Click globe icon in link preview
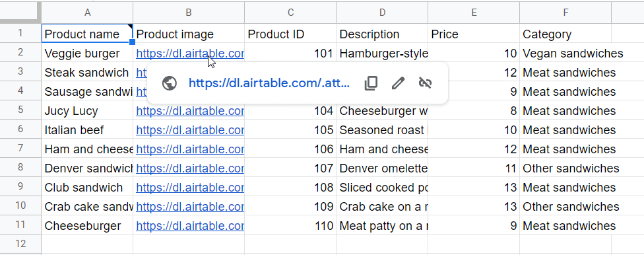The width and height of the screenshot is (644, 255). pyautogui.click(x=170, y=83)
